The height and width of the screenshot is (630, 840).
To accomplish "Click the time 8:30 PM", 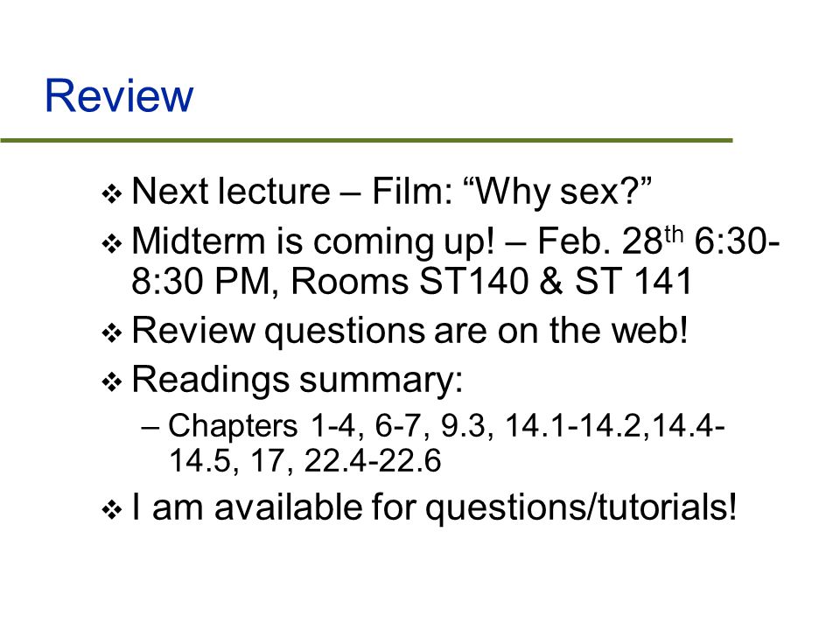I will pyautogui.click(x=202, y=281).
